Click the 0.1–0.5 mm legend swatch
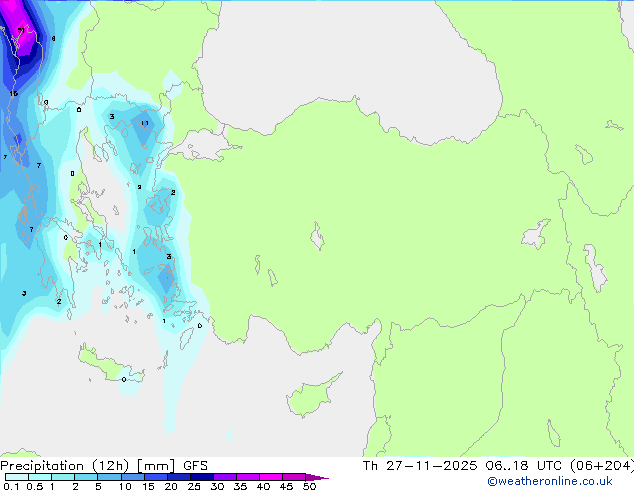The image size is (634, 490). [17, 477]
